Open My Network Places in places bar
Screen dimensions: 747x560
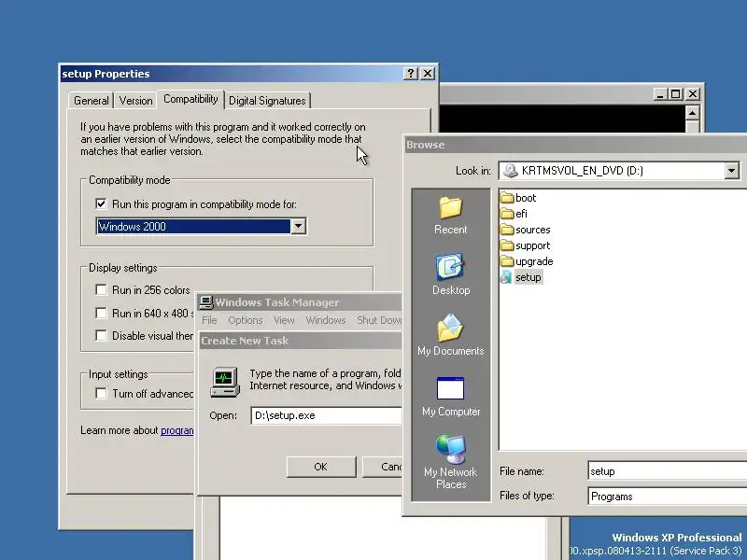[x=451, y=462]
